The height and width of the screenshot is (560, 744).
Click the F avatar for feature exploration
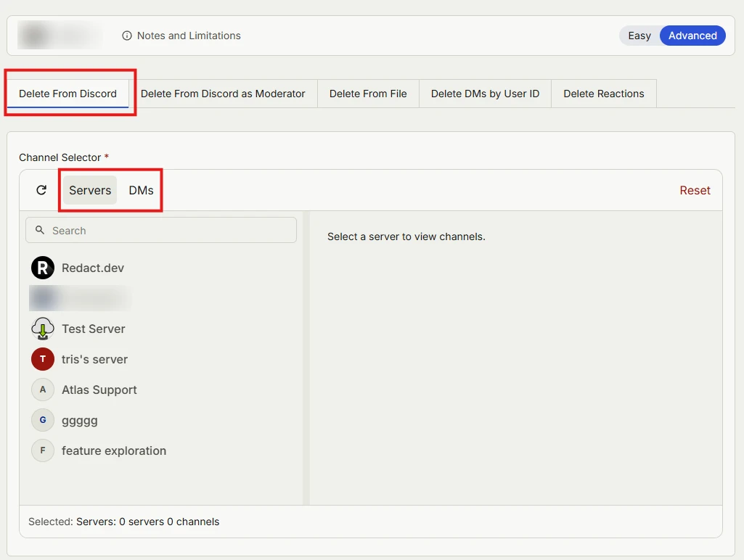[43, 450]
